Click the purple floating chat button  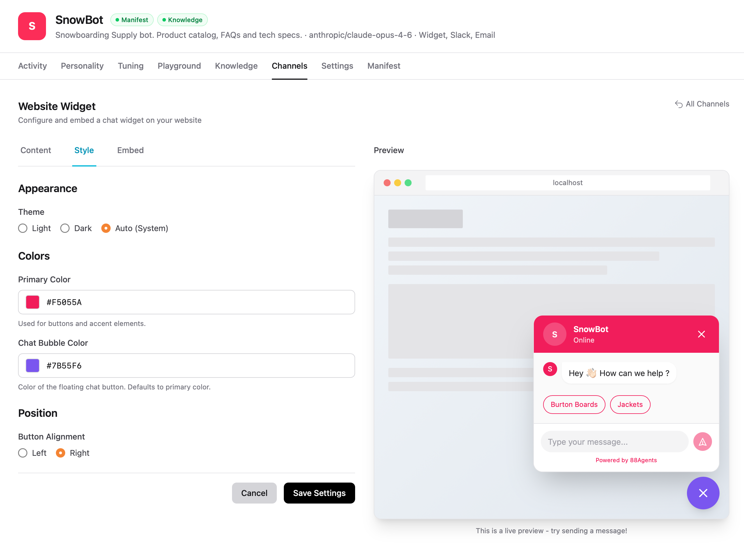pos(703,493)
